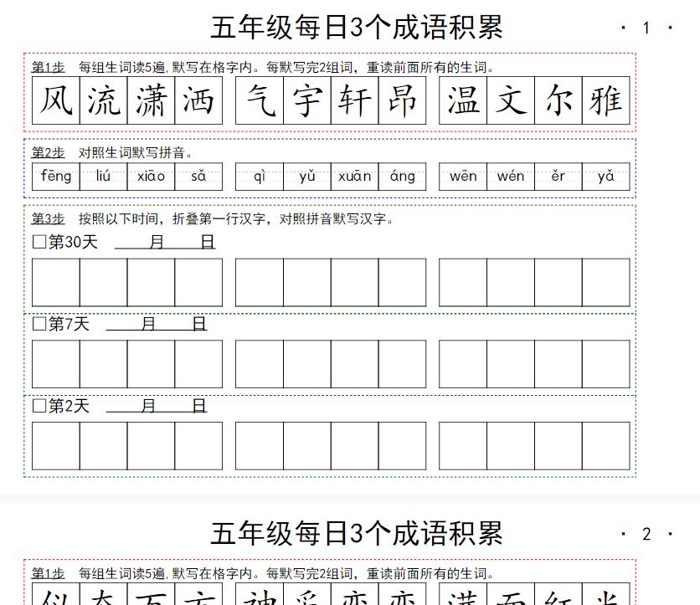Toggle the 第2天 checkbox
This screenshot has width=700, height=605.
pos(39,406)
